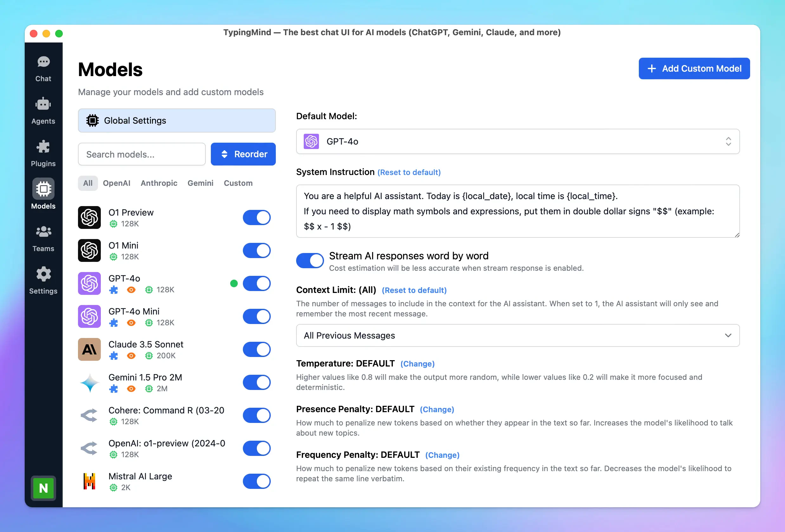785x532 pixels.
Task: Click the GPT-4o Mini purple logo
Action: (89, 316)
